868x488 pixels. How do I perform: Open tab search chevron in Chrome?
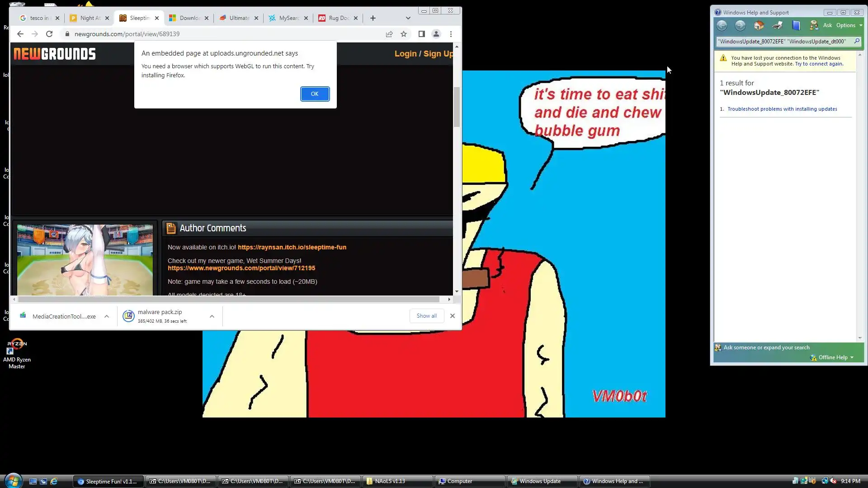point(408,18)
